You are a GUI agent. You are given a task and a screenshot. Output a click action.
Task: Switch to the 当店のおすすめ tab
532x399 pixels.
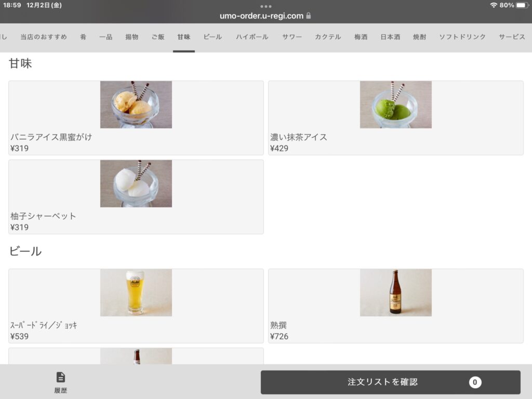[x=44, y=37]
